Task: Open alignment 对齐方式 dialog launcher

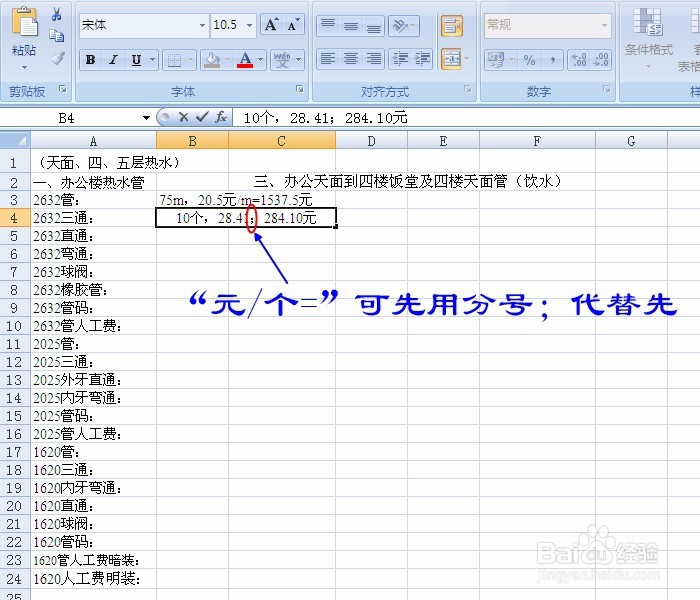Action: coord(467,89)
